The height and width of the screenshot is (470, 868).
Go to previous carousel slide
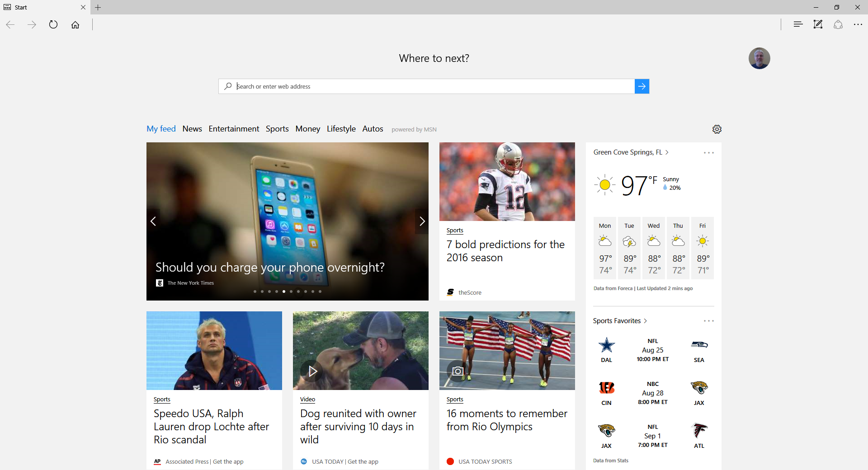click(153, 221)
